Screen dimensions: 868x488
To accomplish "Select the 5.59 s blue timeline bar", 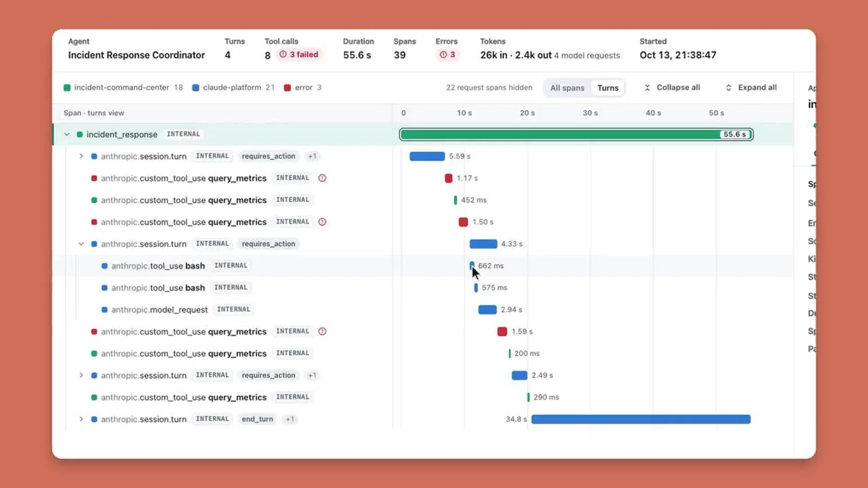I will pyautogui.click(x=427, y=156).
